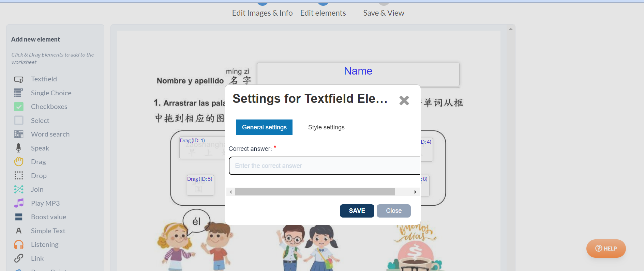Click the Drag hand icon

(x=19, y=162)
